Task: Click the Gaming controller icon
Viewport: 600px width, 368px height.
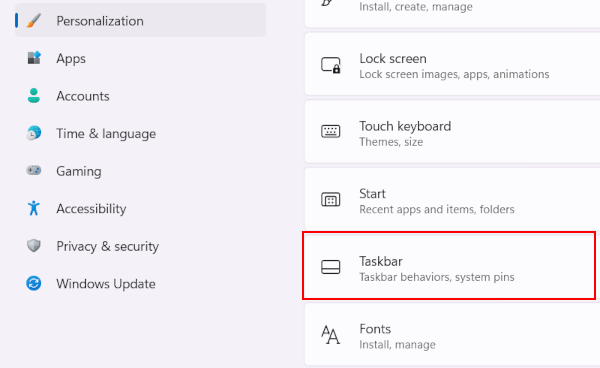Action: click(x=34, y=170)
